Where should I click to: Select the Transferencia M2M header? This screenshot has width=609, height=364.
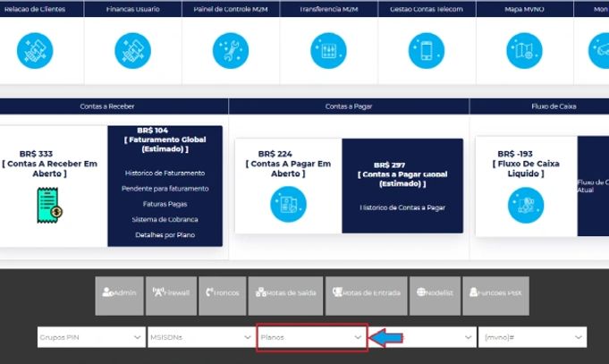328,9
